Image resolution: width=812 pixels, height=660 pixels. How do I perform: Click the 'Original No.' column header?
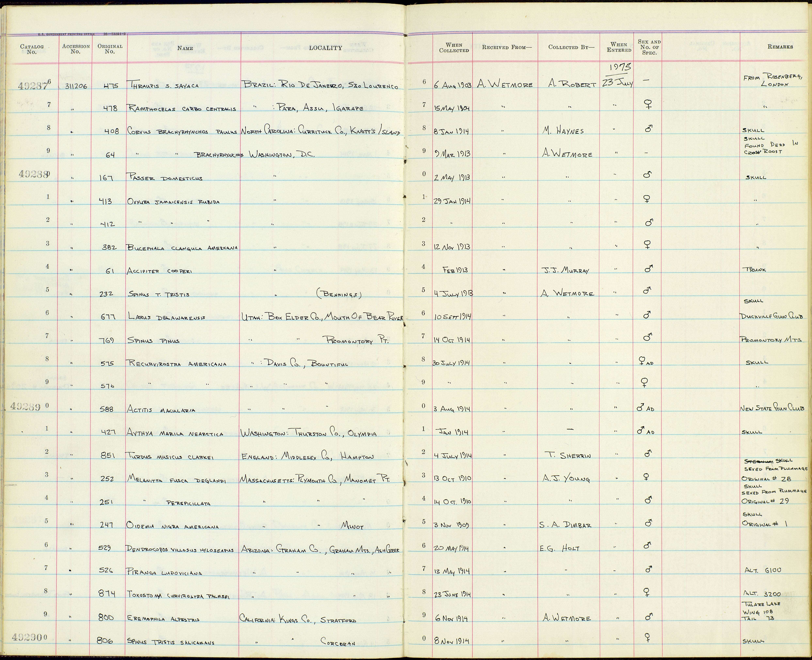tap(110, 49)
